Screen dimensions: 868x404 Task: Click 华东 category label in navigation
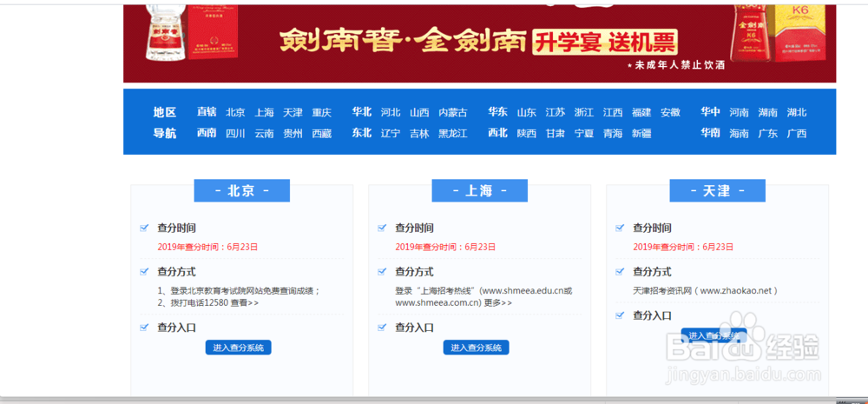[497, 112]
